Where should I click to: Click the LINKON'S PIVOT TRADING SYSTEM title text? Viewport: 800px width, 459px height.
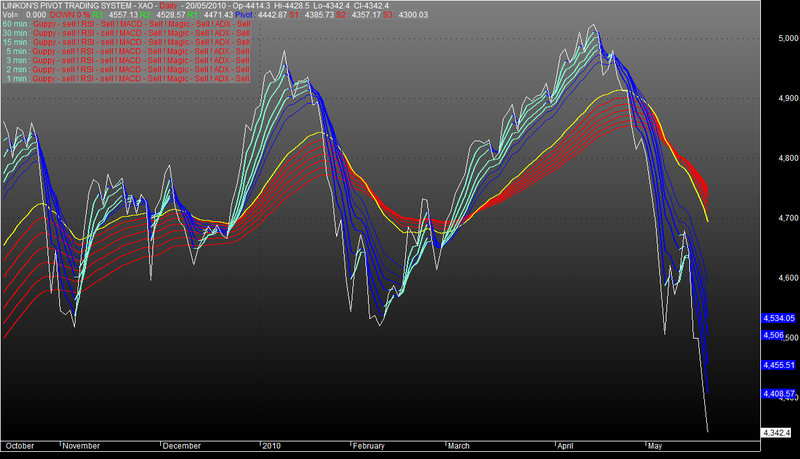pos(68,6)
